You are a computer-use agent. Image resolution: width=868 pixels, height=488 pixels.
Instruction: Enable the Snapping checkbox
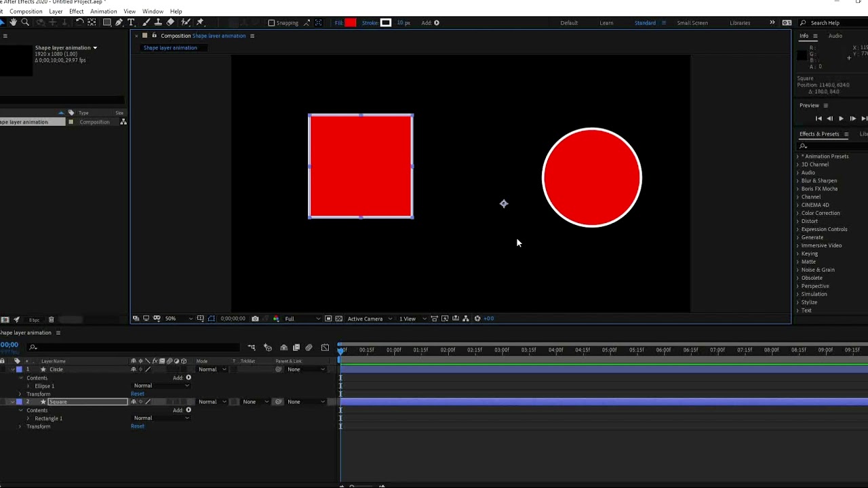(x=271, y=23)
